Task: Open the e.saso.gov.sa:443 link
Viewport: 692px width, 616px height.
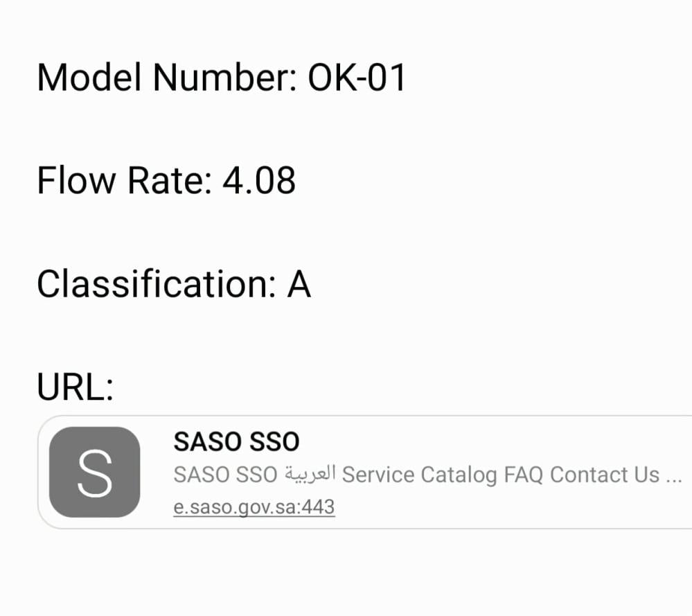Action: coord(254,507)
